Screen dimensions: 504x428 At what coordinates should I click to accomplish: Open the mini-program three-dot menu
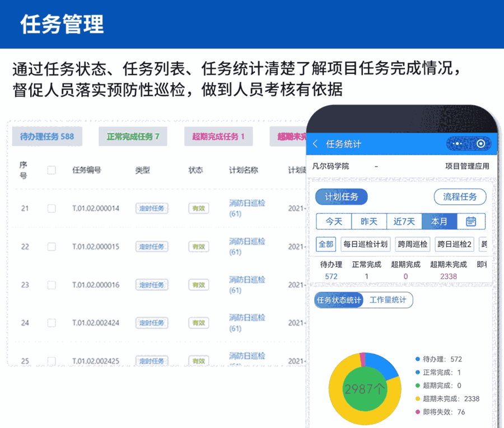click(x=458, y=144)
